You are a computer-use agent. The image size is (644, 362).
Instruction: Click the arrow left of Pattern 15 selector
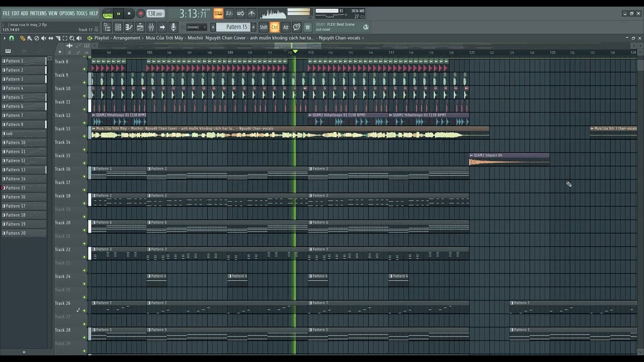[x=213, y=27]
